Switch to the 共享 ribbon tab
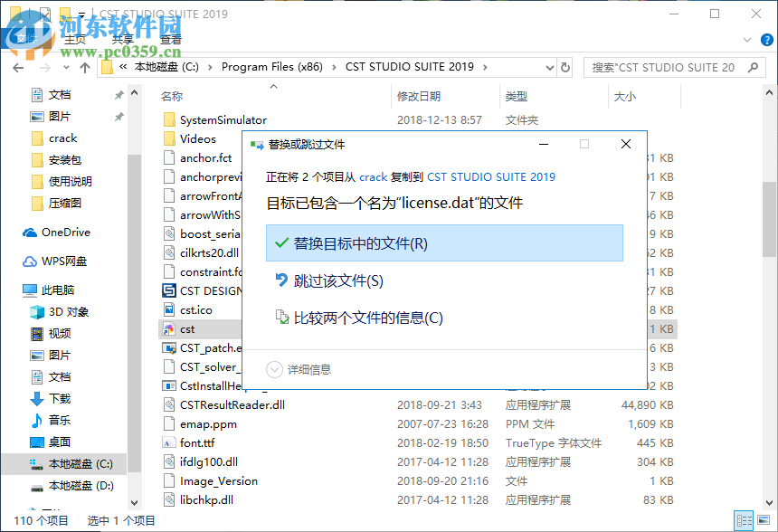This screenshot has width=778, height=532. [x=123, y=40]
